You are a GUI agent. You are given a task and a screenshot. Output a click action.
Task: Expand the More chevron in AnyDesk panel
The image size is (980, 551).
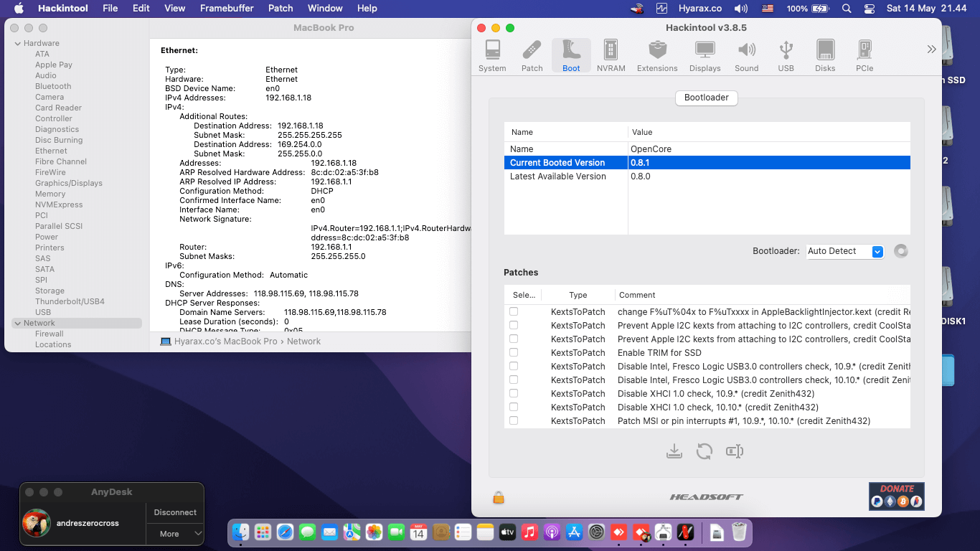tap(199, 534)
